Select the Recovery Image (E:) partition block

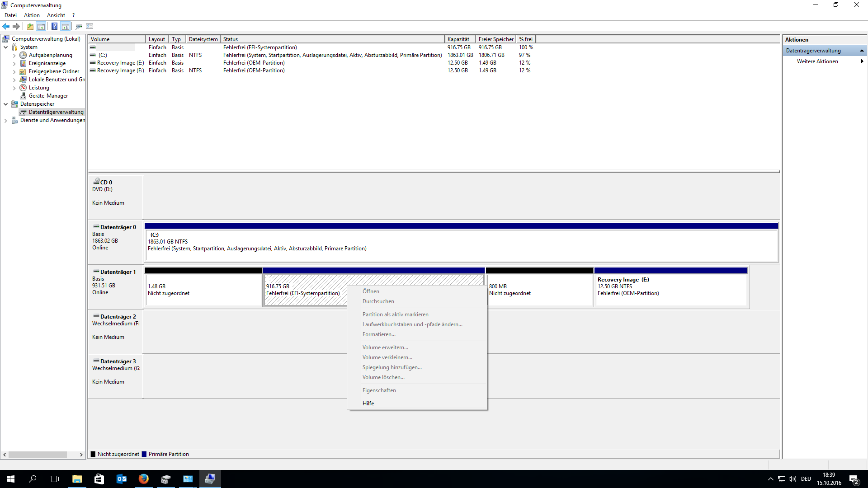point(671,289)
